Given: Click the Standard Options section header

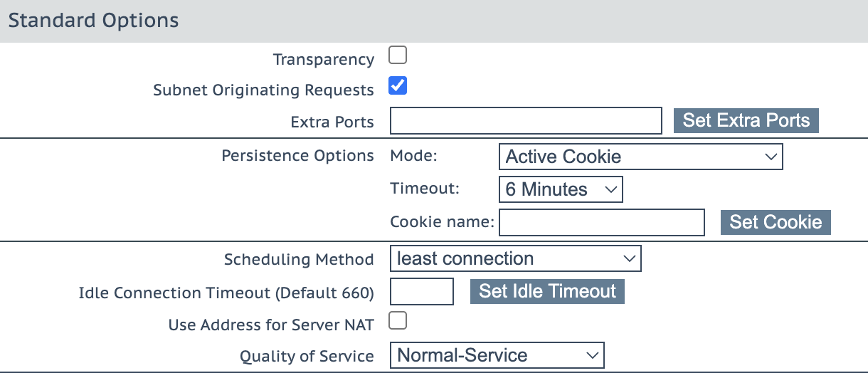Looking at the screenshot, I should tap(93, 20).
